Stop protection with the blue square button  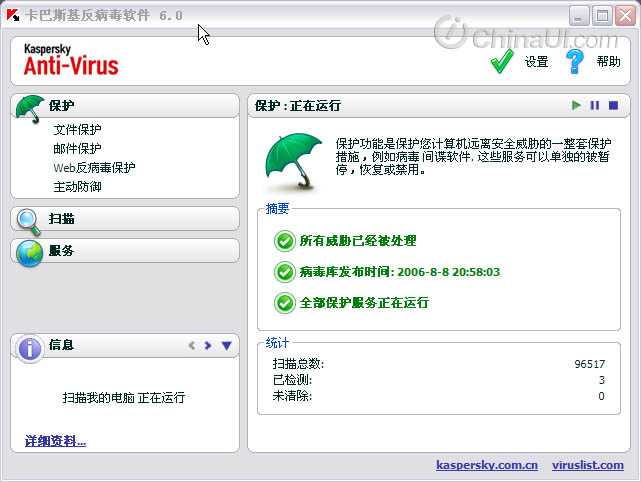[613, 105]
